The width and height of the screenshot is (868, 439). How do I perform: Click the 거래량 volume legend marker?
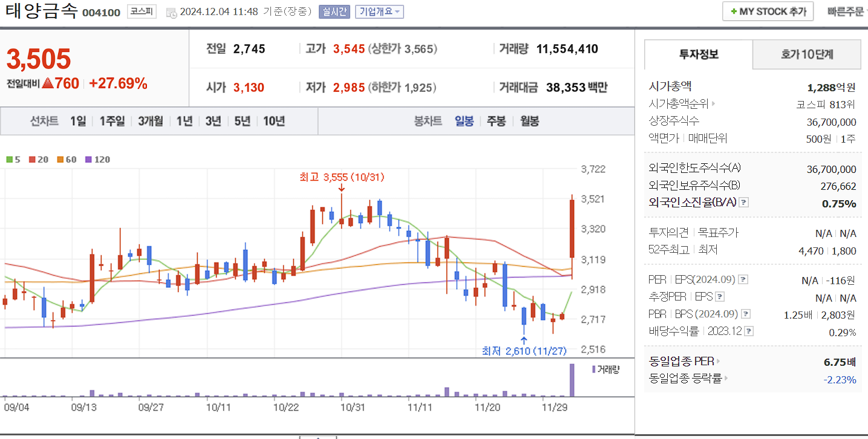(593, 369)
